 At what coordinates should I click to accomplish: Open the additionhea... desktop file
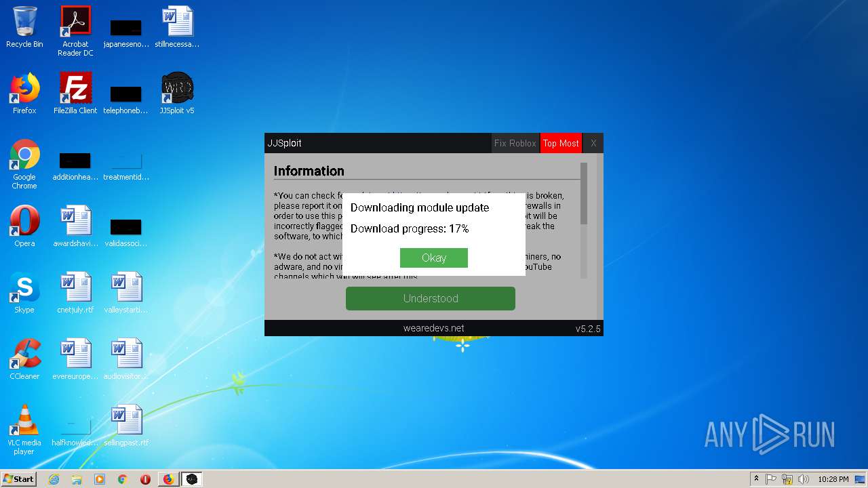point(75,167)
